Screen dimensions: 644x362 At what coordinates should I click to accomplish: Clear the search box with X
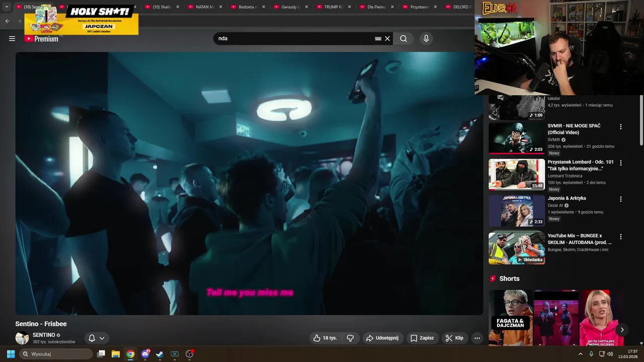coord(387,39)
